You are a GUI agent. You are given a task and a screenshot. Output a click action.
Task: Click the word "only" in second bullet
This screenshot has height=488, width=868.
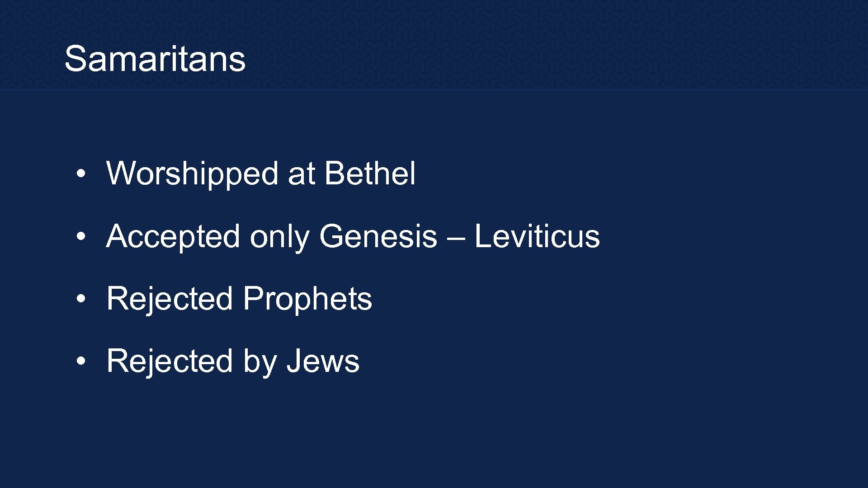(x=279, y=236)
